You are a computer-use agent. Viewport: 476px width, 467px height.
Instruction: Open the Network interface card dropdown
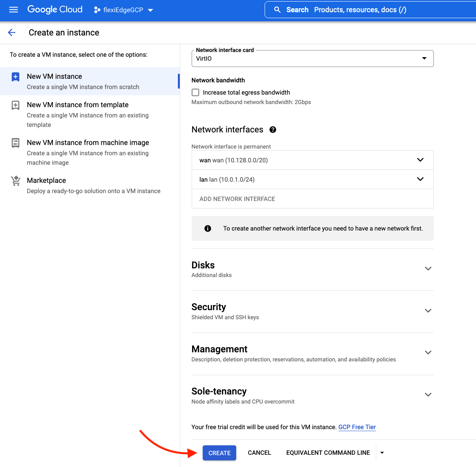312,59
